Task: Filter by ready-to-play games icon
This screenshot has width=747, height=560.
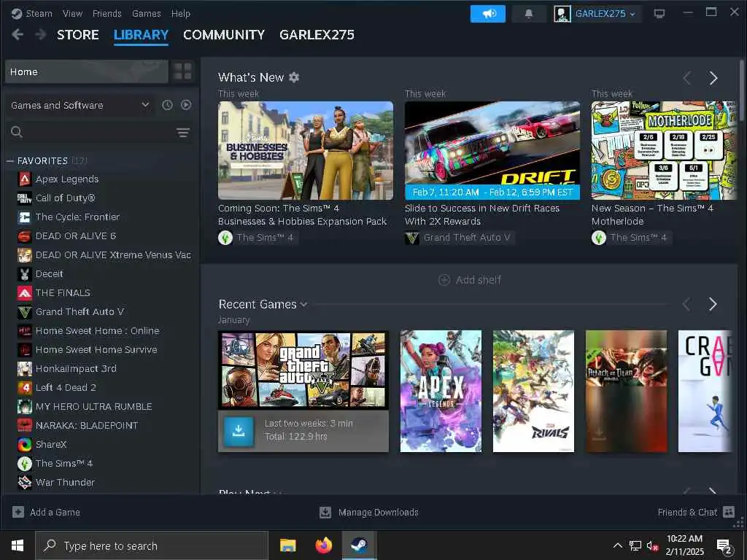Action: click(186, 105)
